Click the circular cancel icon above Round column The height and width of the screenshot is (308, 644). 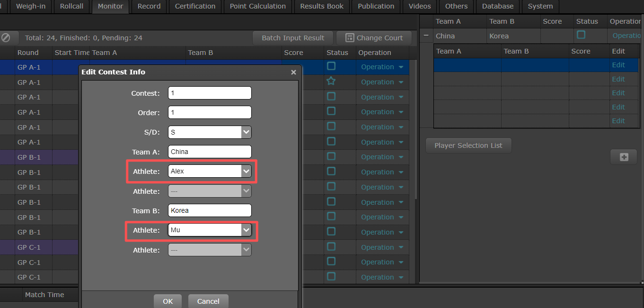coord(6,38)
